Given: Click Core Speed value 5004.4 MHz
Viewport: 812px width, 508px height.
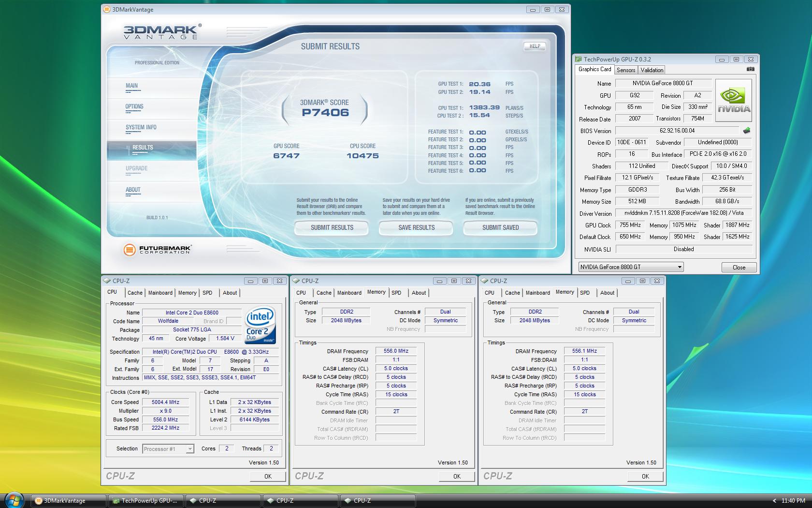Looking at the screenshot, I should coord(166,402).
